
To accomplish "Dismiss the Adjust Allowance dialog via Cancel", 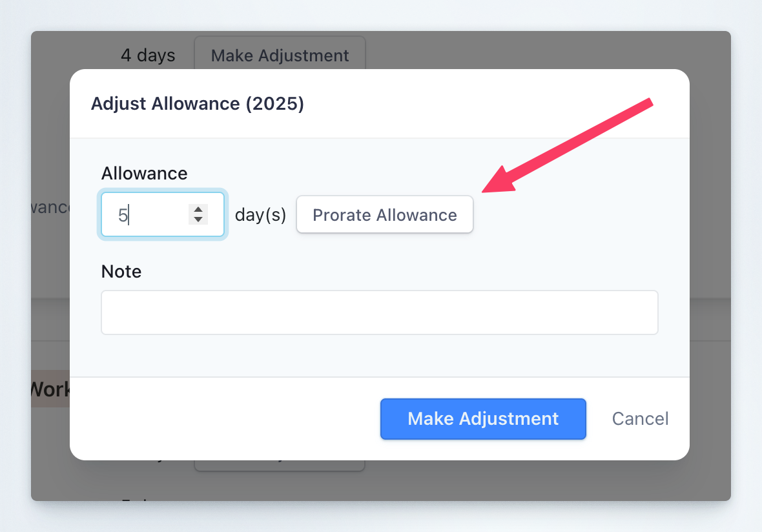I will (639, 418).
